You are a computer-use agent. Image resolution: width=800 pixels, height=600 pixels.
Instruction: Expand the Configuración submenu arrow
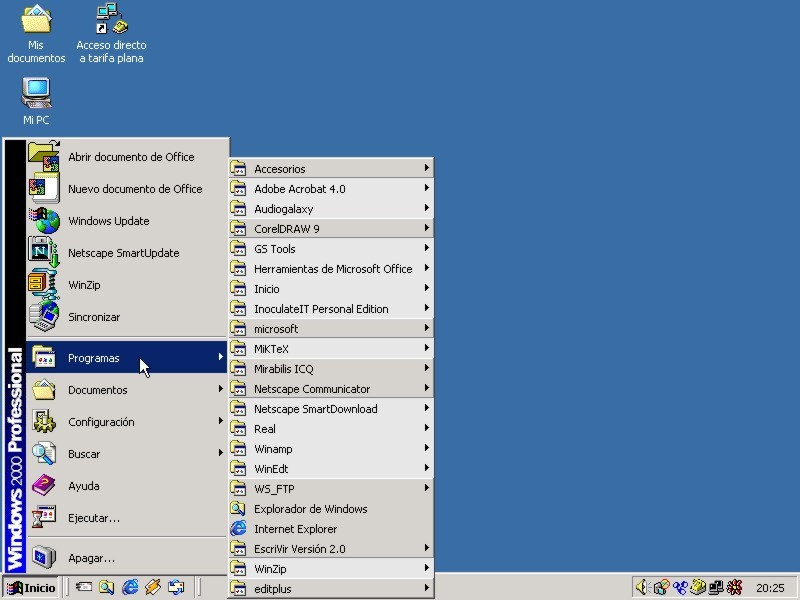(x=220, y=421)
